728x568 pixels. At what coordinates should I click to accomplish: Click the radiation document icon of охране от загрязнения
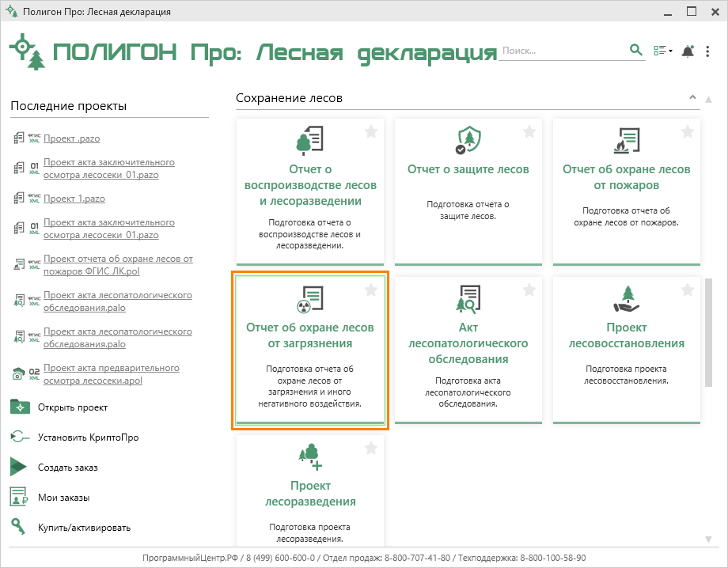[309, 298]
